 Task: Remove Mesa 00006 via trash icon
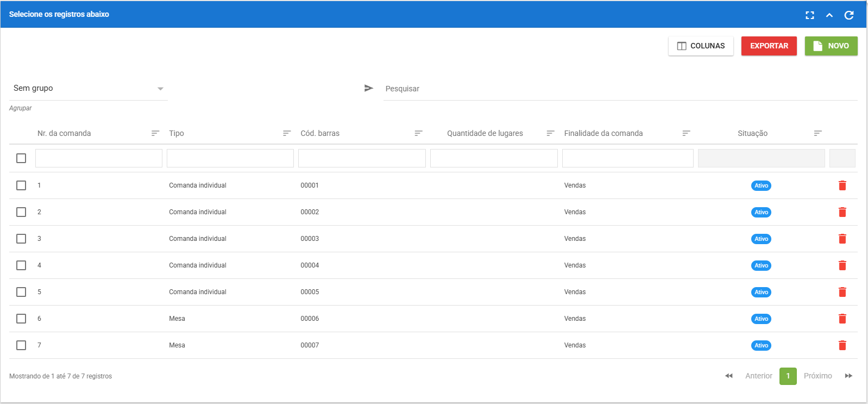(x=842, y=319)
